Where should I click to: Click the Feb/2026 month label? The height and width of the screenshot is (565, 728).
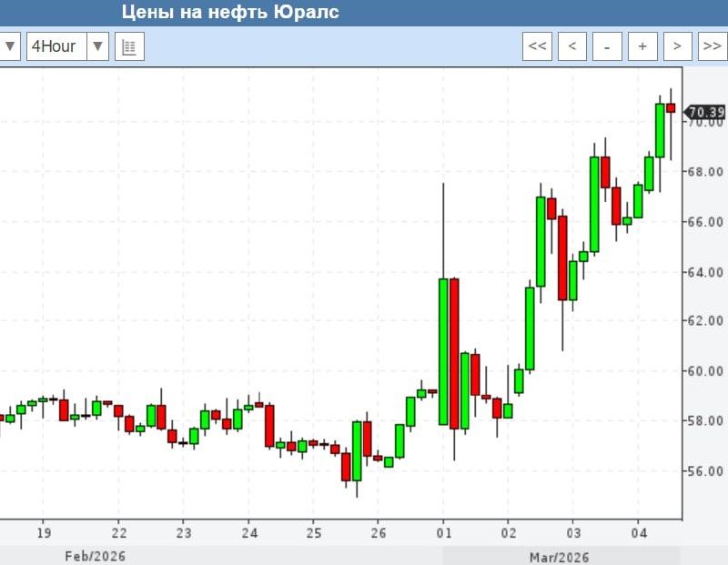click(x=96, y=556)
